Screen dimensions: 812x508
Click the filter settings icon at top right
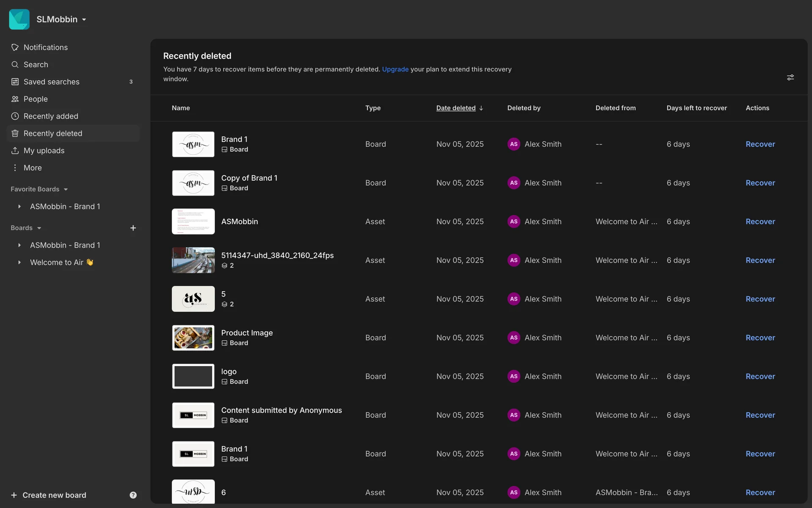790,77
